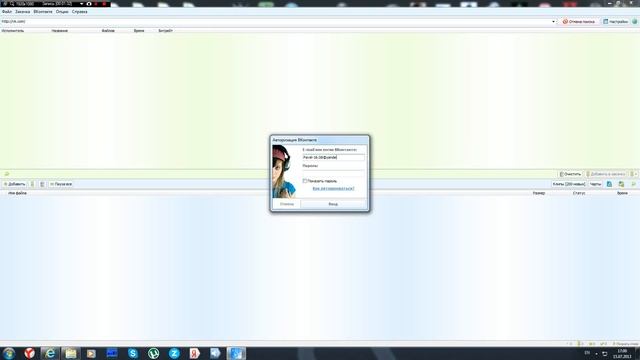This screenshot has height=360, width=640.
Task: Open uTorrent from the taskbar
Action: tap(153, 353)
